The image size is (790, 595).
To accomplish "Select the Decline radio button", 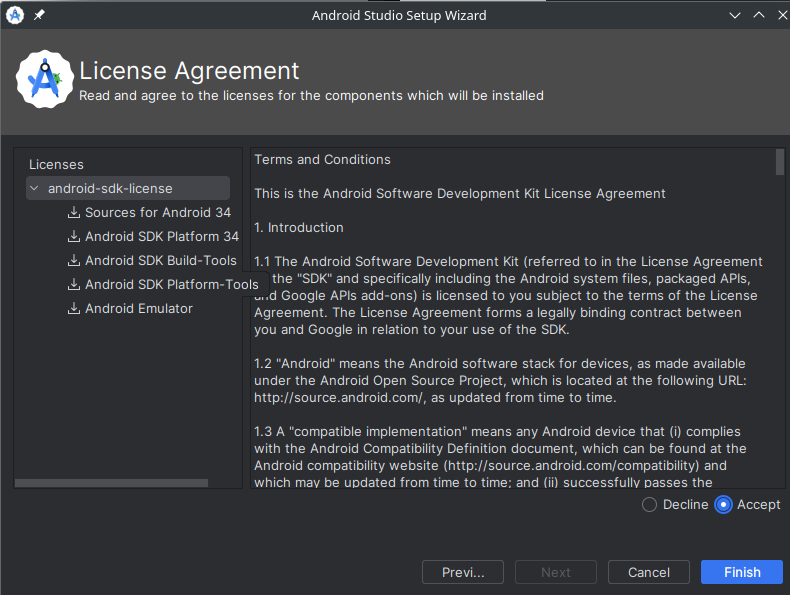I will pos(650,505).
